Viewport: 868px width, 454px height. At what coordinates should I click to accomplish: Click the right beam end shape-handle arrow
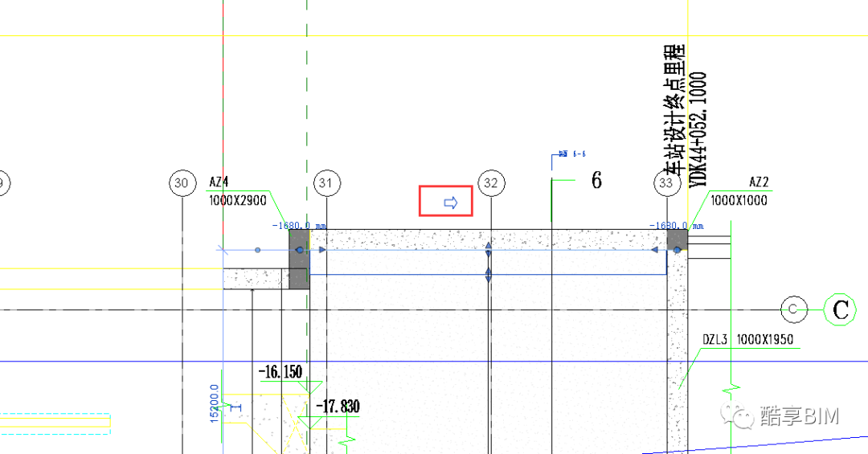click(x=654, y=250)
